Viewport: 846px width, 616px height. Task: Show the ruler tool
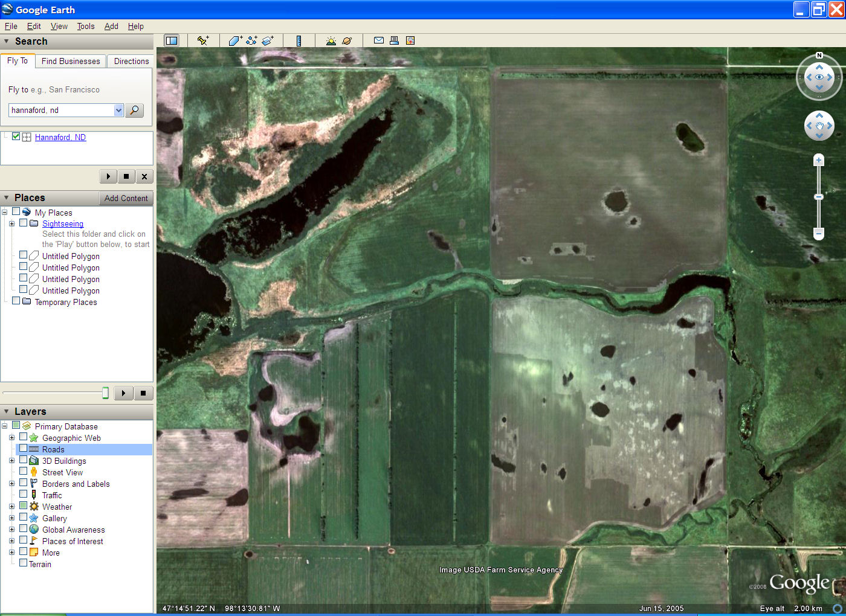pos(299,40)
